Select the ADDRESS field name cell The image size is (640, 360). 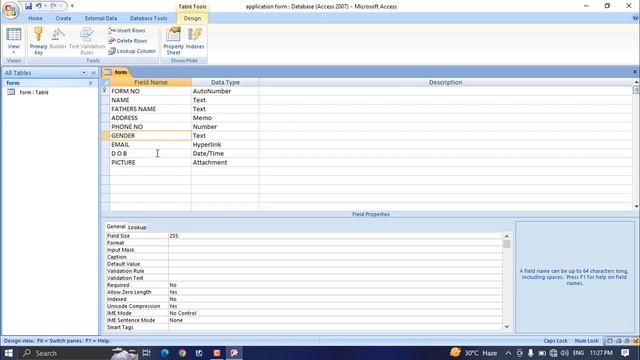click(x=151, y=118)
